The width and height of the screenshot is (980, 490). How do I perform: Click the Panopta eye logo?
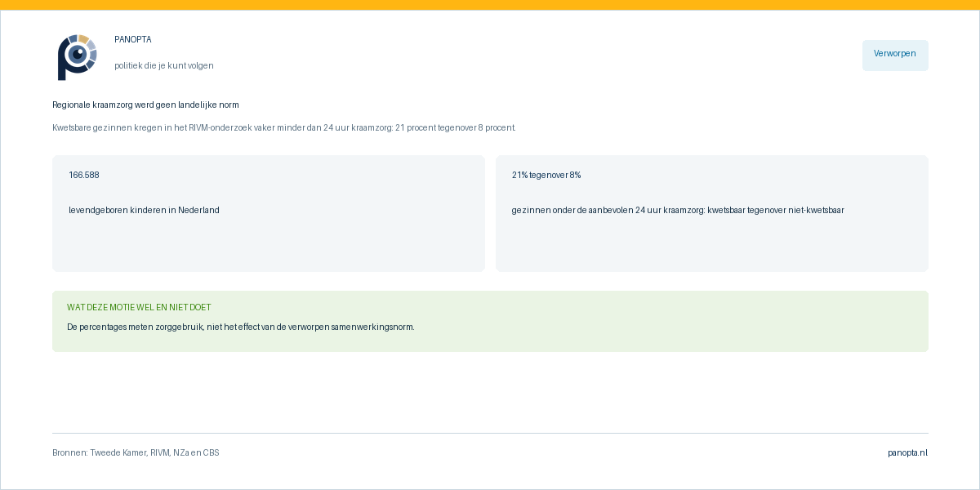[78, 57]
